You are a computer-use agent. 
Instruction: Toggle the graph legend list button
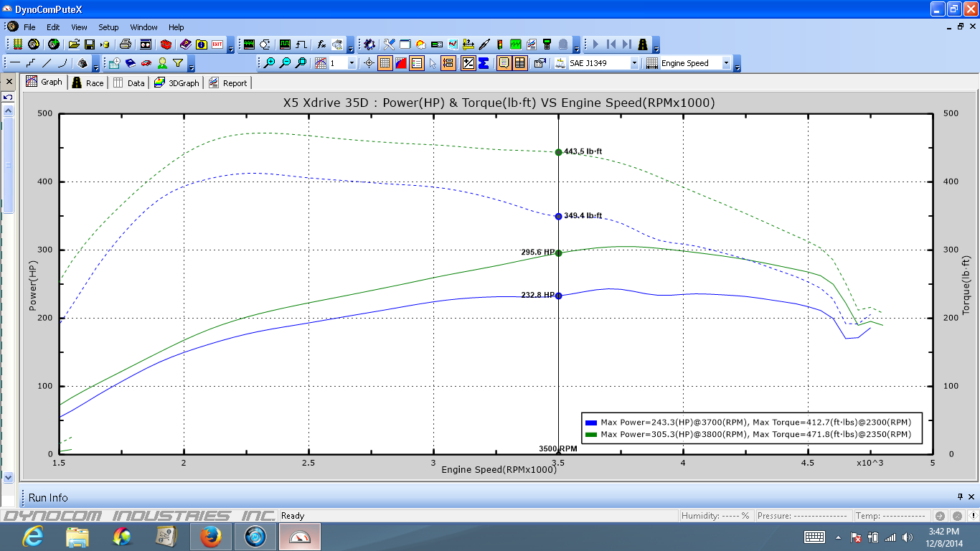point(417,63)
